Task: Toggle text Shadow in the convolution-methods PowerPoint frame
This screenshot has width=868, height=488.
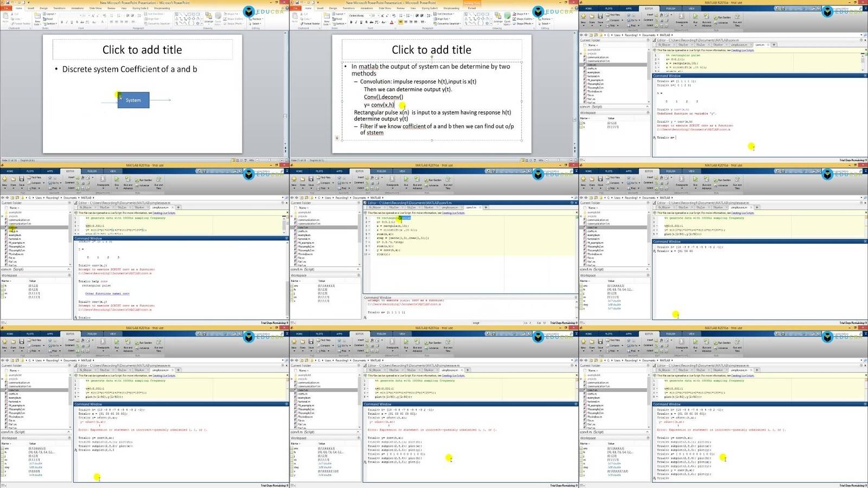Action: (x=366, y=22)
